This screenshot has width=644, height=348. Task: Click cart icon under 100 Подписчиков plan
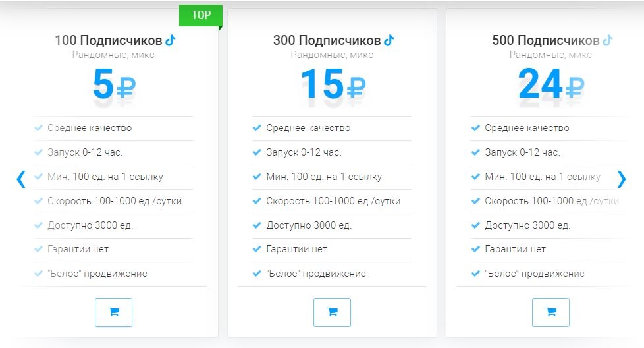click(113, 312)
